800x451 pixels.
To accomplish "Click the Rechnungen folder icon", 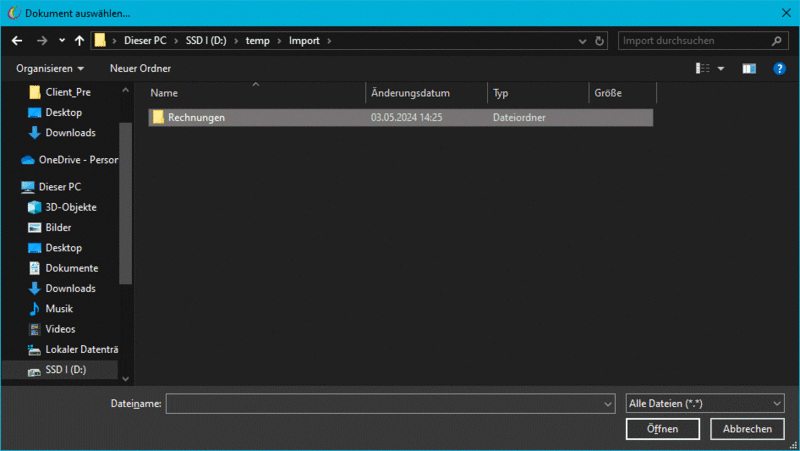I will point(158,117).
